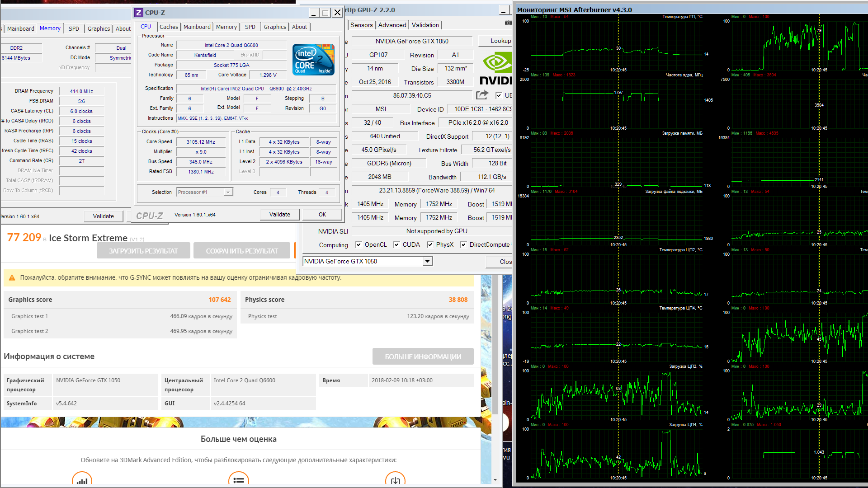Switch to the Advanced tab in GPU-Z

point(392,25)
